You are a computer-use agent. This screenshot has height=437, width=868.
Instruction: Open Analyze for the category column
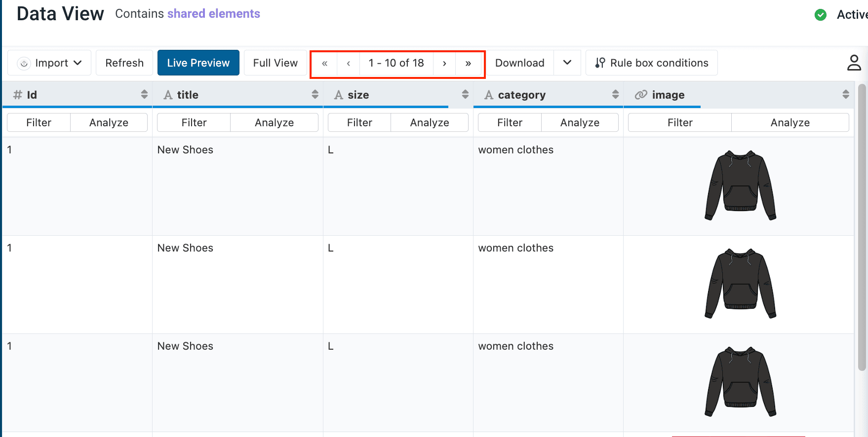[x=580, y=122]
